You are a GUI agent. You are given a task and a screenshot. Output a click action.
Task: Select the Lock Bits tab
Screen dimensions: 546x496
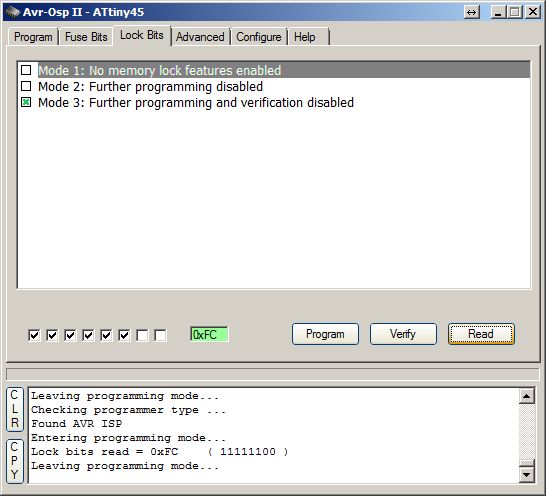142,35
